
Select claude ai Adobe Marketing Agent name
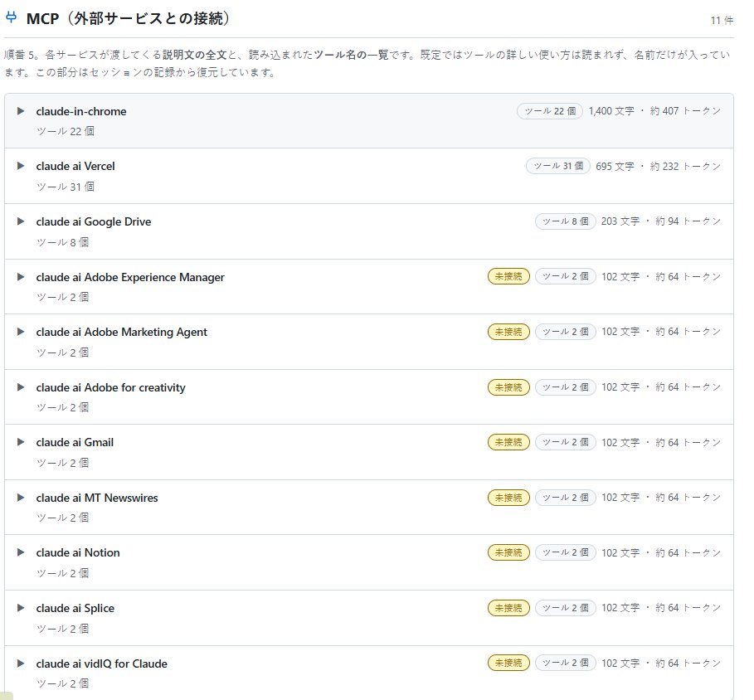[122, 333]
